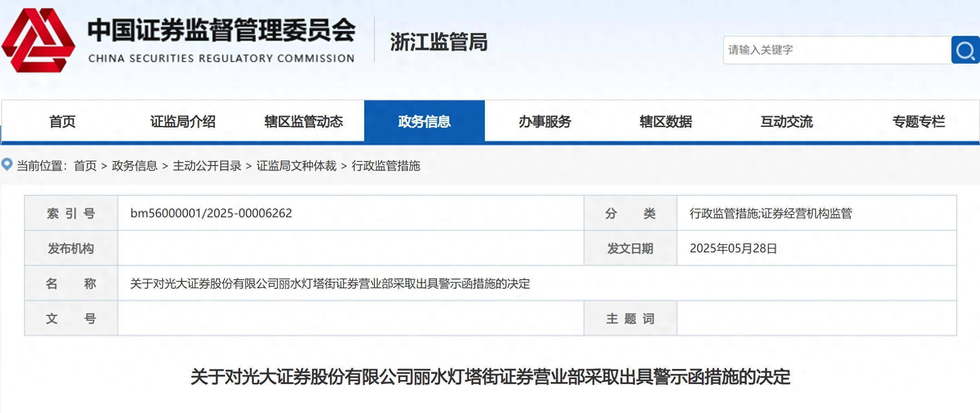The width and height of the screenshot is (980, 413).
Task: Open the 辖区监管动态 navigation tab
Action: tap(304, 121)
